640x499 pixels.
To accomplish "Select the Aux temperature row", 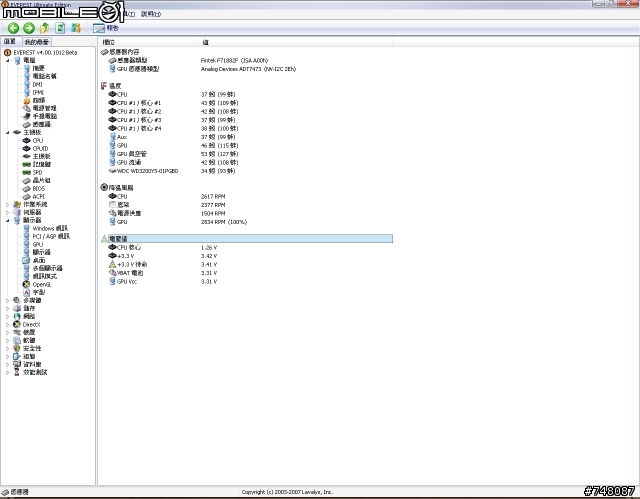I will click(246, 137).
